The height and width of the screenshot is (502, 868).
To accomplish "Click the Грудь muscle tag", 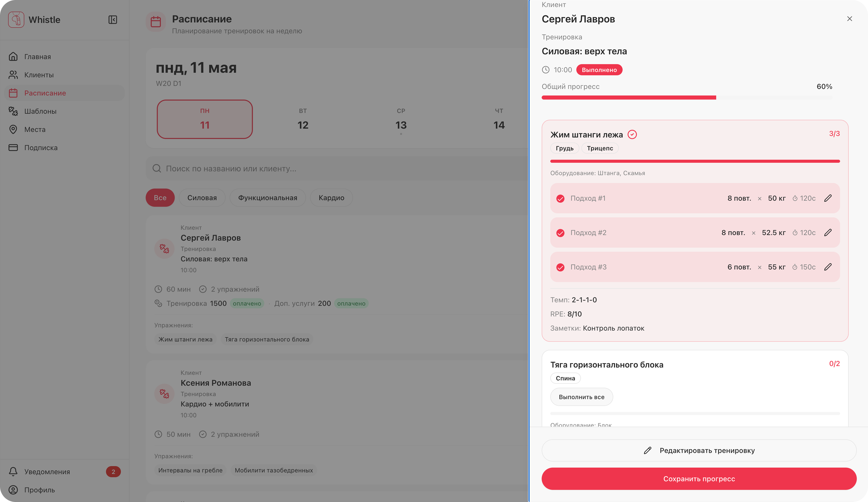I will pyautogui.click(x=565, y=149).
